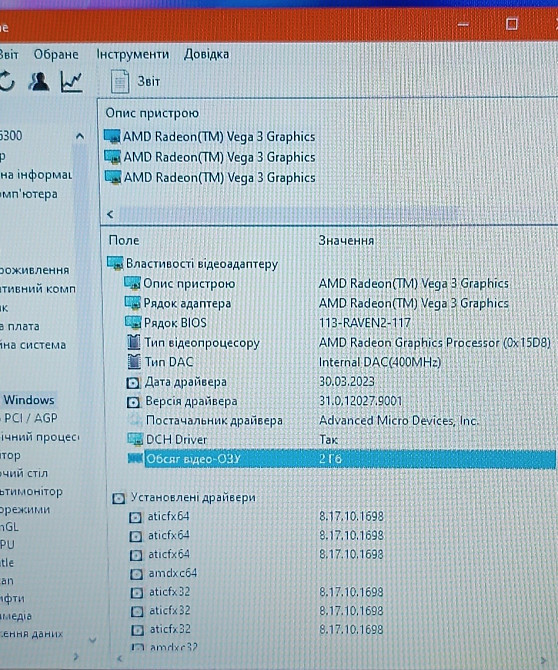Select the Рядок BIOS row
Viewport: 558px width, 670px height.
click(x=267, y=323)
